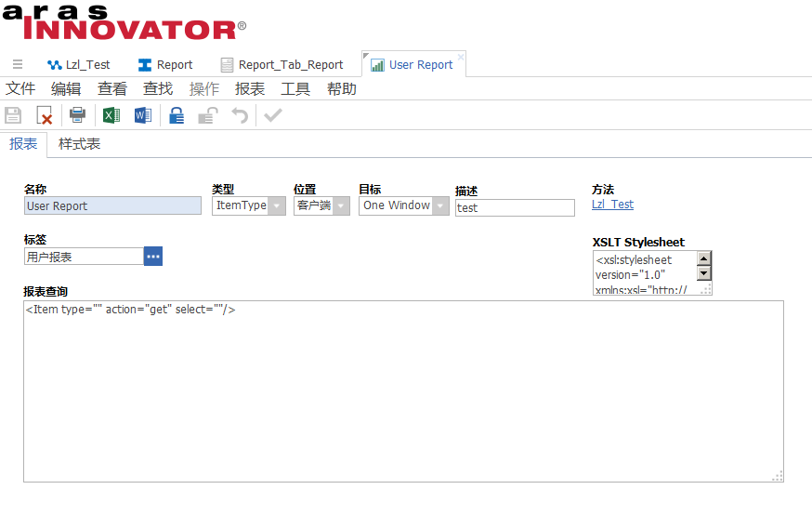Click XSLT Stylesheet scroll up arrow
The image size is (812, 529).
pyautogui.click(x=704, y=258)
